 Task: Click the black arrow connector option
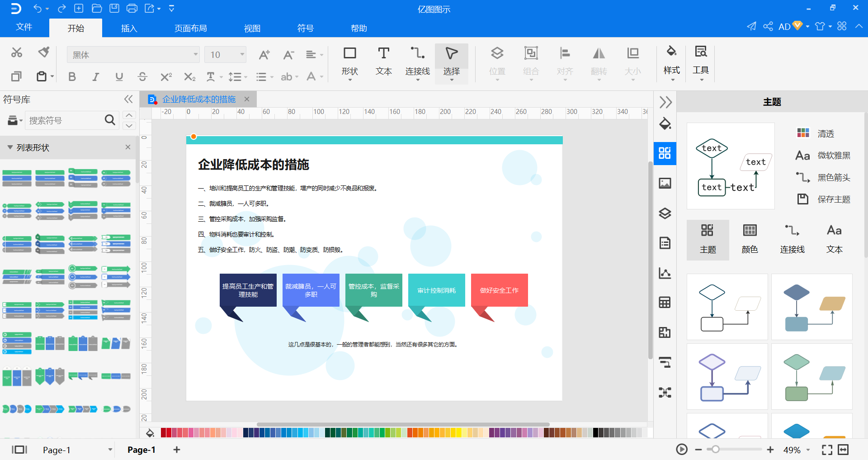click(823, 177)
